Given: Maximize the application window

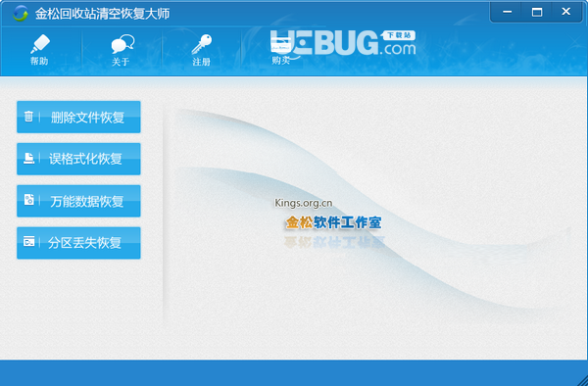Looking at the screenshot, I should tap(537, 12).
